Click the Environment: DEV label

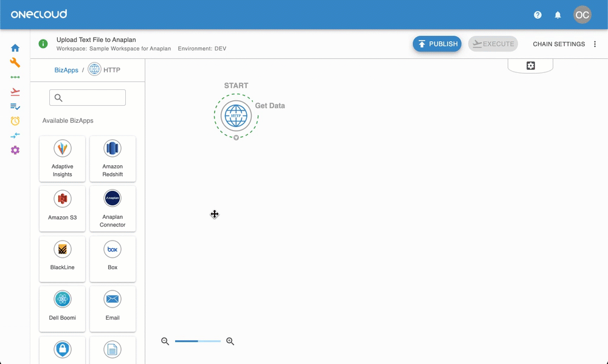pos(202,49)
